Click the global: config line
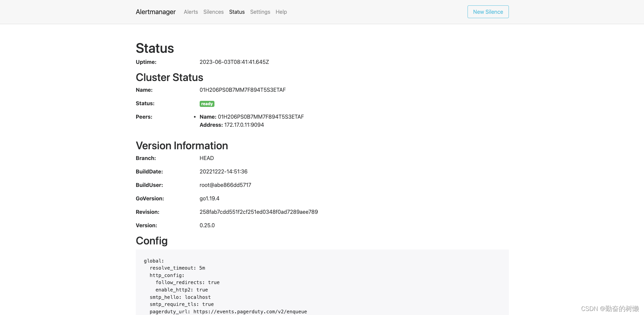Viewport: 644px width, 315px height. (154, 261)
